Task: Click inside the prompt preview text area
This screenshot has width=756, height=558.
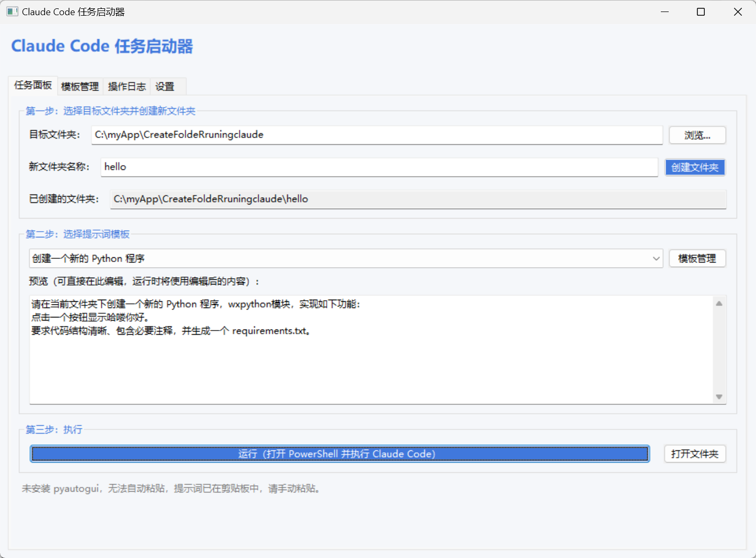Action: (371, 349)
